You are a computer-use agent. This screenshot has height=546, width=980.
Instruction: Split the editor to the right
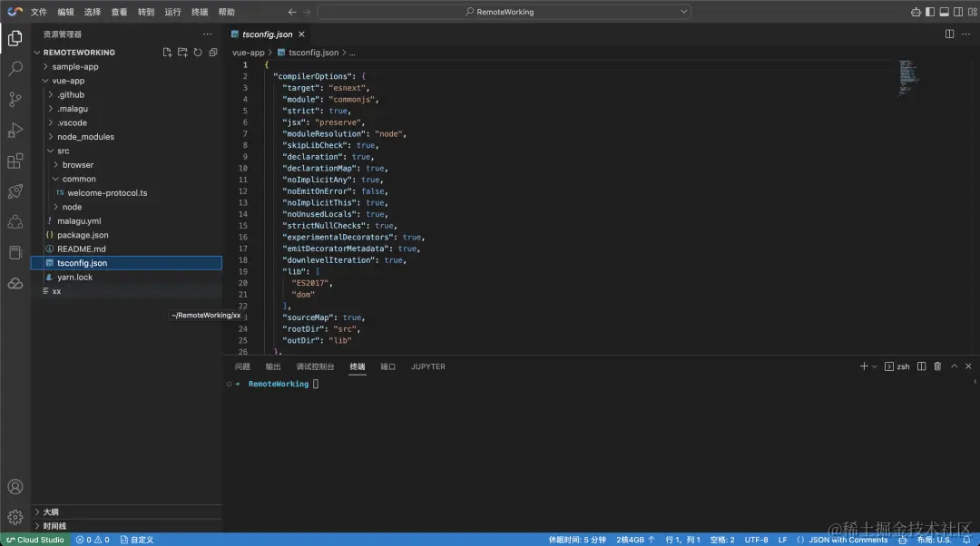click(949, 34)
